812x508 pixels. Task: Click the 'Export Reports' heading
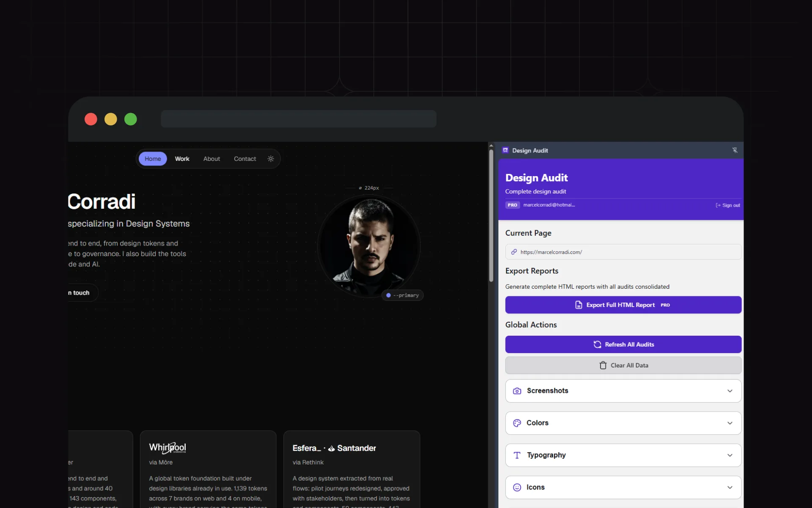coord(532,271)
